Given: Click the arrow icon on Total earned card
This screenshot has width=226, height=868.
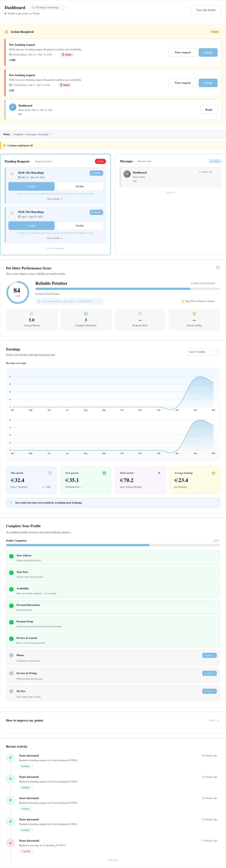Looking at the screenshot, I should (x=159, y=473).
